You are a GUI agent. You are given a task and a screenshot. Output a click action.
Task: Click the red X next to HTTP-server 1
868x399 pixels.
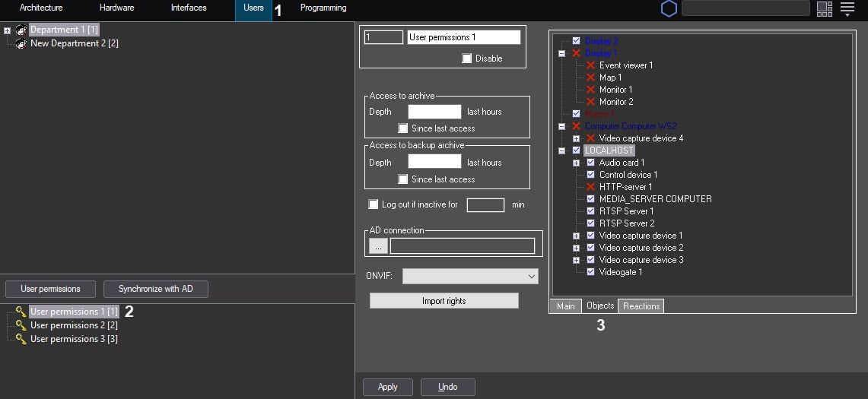[590, 187]
